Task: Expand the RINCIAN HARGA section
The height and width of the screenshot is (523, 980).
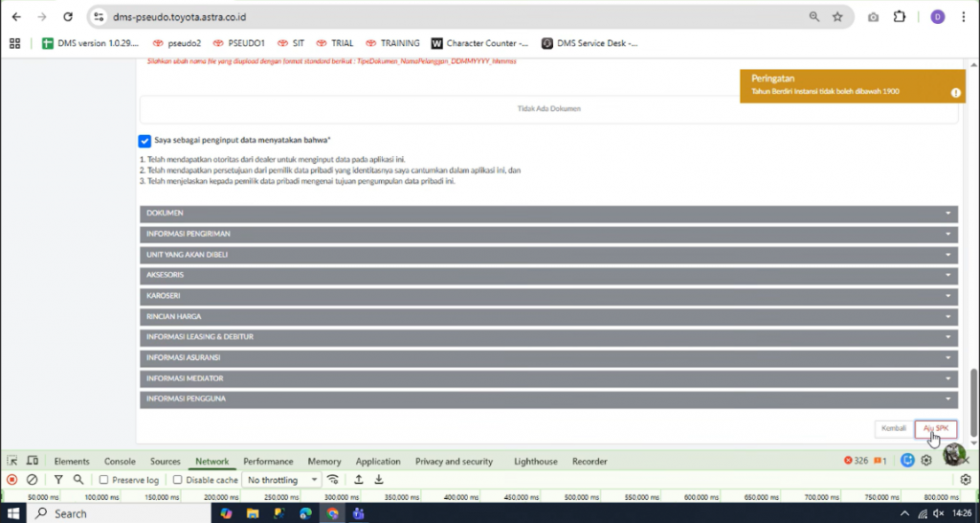Action: (548, 316)
